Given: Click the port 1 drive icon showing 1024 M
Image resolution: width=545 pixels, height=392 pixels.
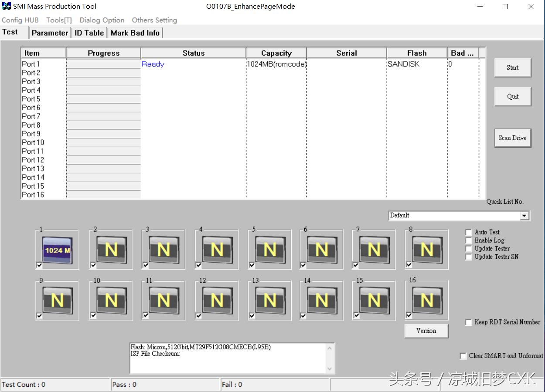Looking at the screenshot, I should [57, 250].
